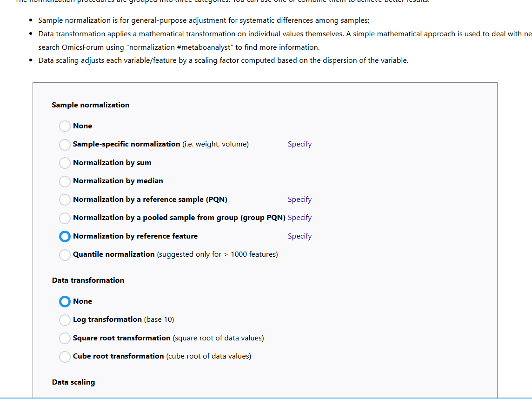Image resolution: width=532 pixels, height=399 pixels.
Task: Pick Normalization by median option
Action: 65,181
